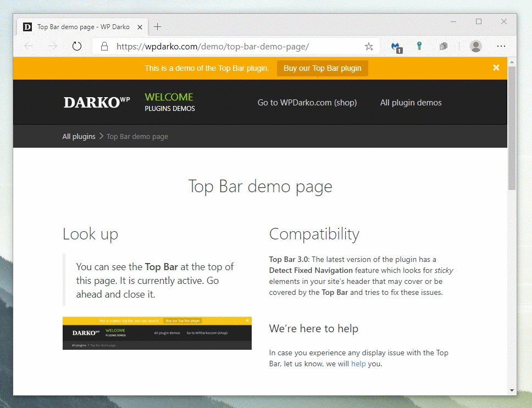532x408 pixels.
Task: Open the green key password extension
Action: click(x=419, y=46)
